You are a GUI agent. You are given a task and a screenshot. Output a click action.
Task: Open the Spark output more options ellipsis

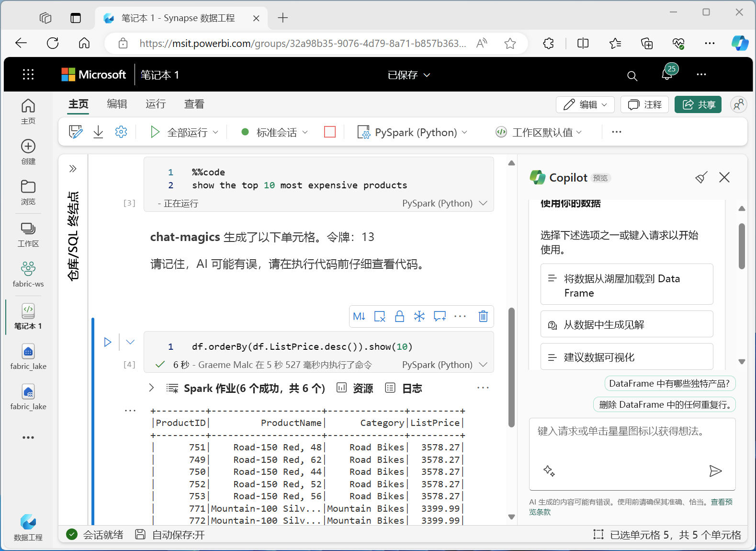tap(483, 388)
